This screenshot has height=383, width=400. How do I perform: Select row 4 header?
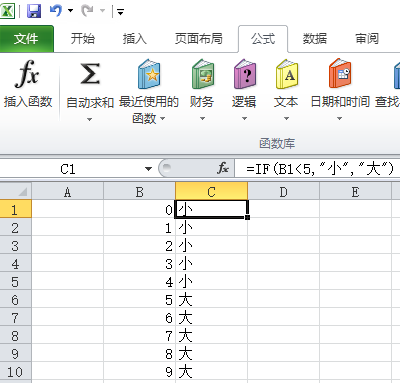coord(16,264)
